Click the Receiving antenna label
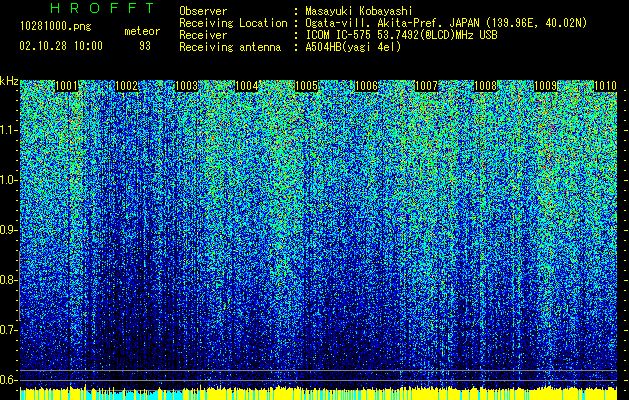The image size is (629, 400). tap(230, 47)
